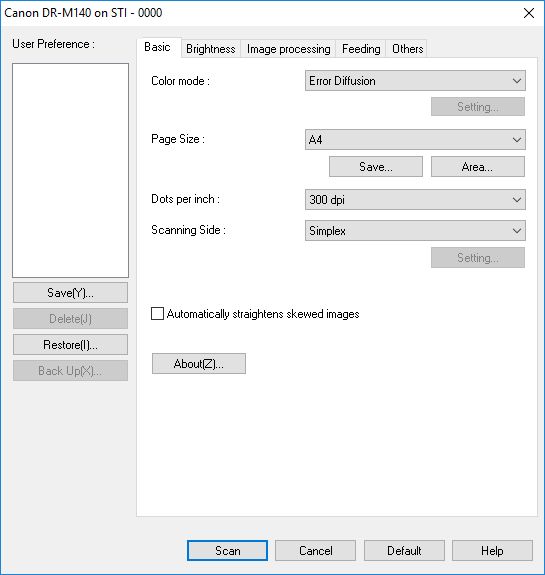Click the Restore(I)... button

(x=70, y=345)
